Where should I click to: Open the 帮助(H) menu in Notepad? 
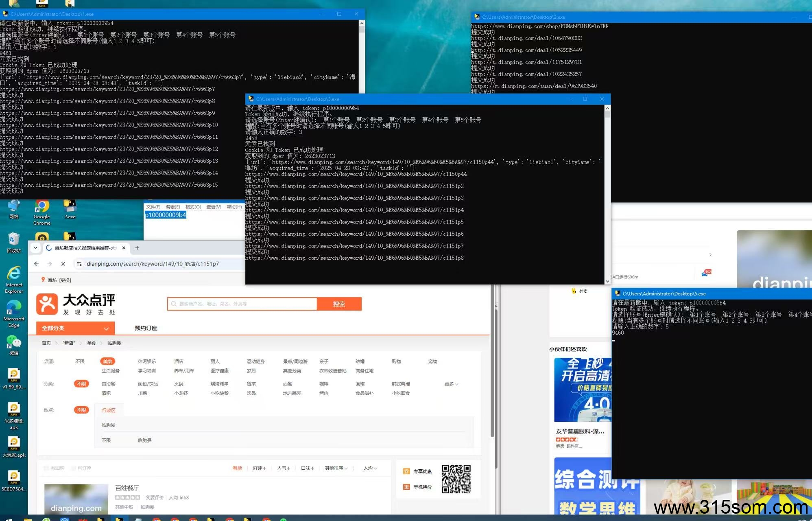coord(234,207)
